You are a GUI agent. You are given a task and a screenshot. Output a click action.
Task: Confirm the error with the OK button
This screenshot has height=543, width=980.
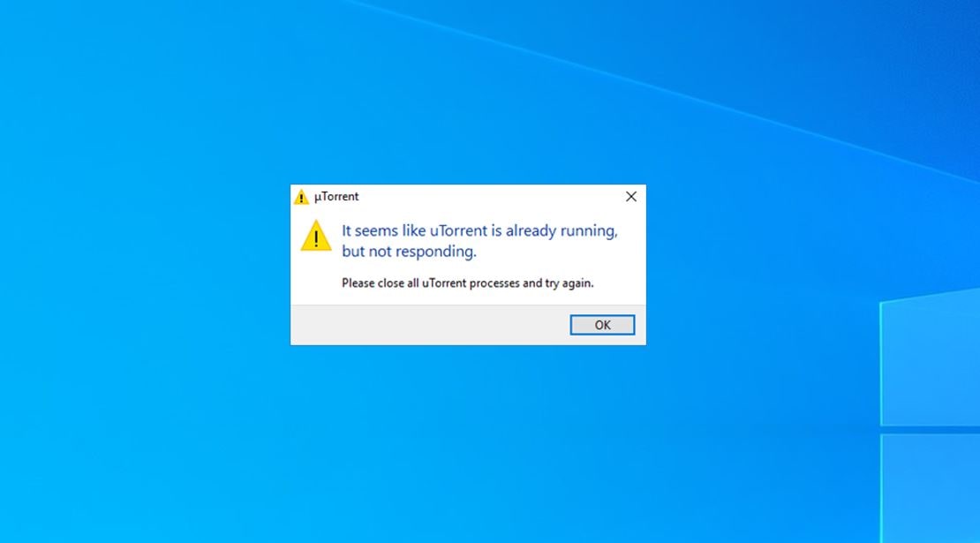click(602, 325)
